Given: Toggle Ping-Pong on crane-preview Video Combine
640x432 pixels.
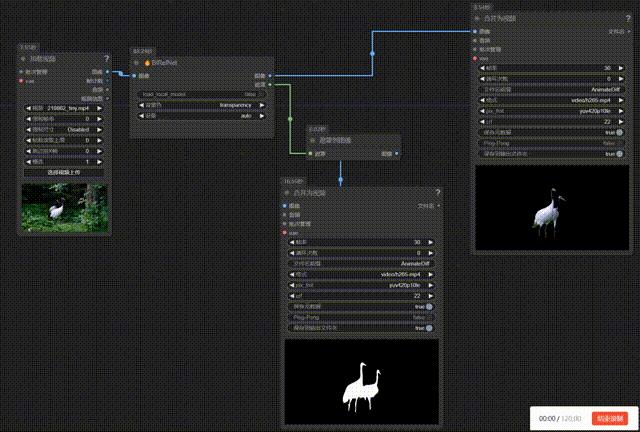Looking at the screenshot, I should point(551,143).
